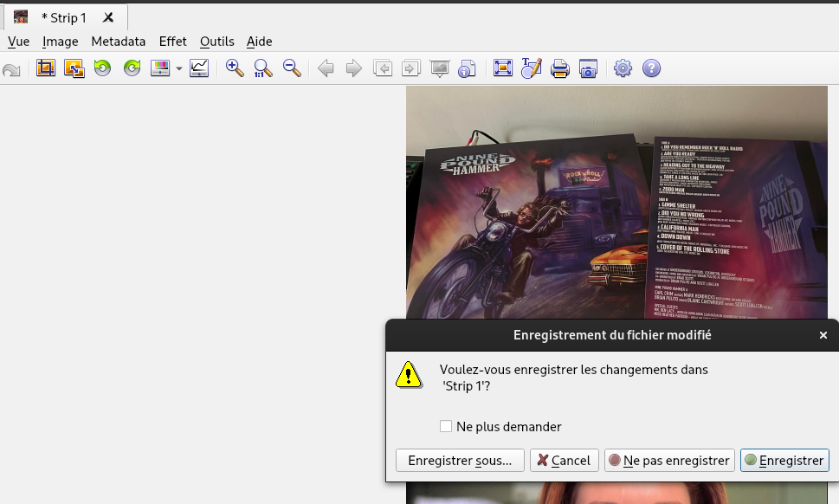Open the Outils menu
Viewport: 839px width, 504px height.
[217, 42]
